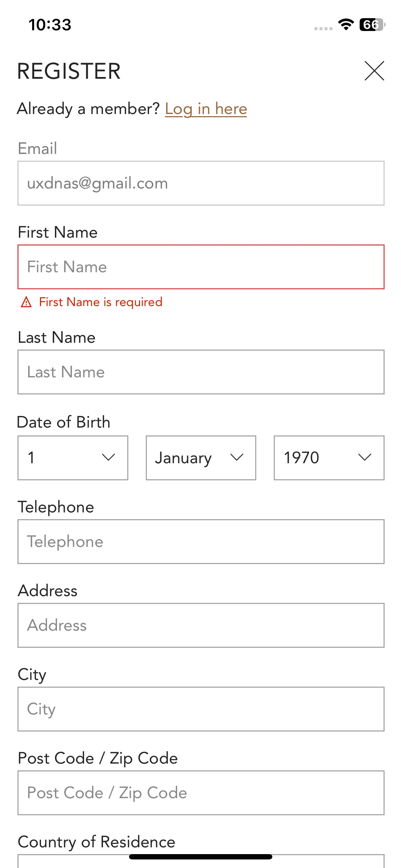Focus the Post Code / Zip Code field
Image resolution: width=401 pixels, height=868 pixels.
click(201, 793)
